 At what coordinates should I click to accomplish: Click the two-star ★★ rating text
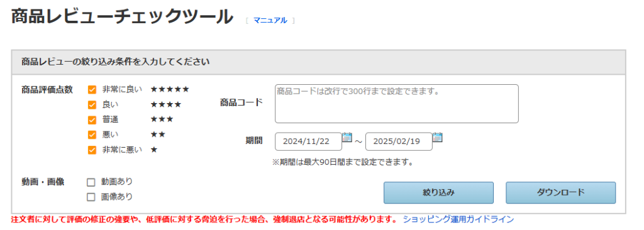158,134
